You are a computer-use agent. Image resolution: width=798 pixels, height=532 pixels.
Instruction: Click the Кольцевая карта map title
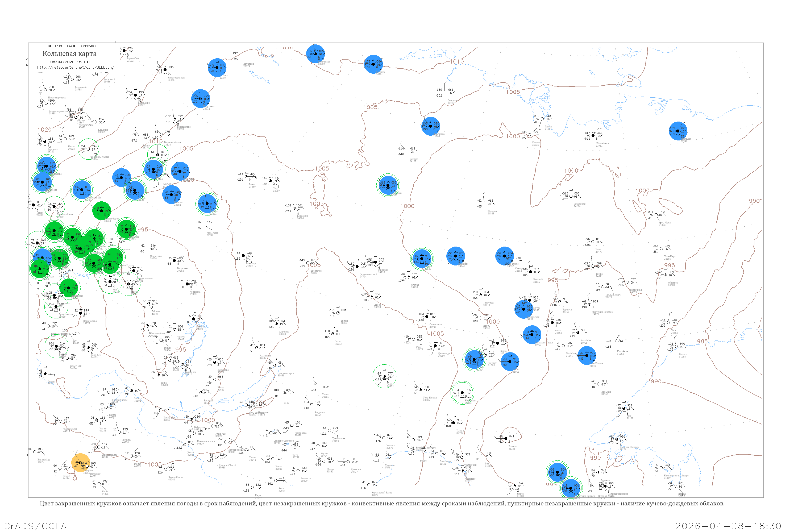point(69,54)
